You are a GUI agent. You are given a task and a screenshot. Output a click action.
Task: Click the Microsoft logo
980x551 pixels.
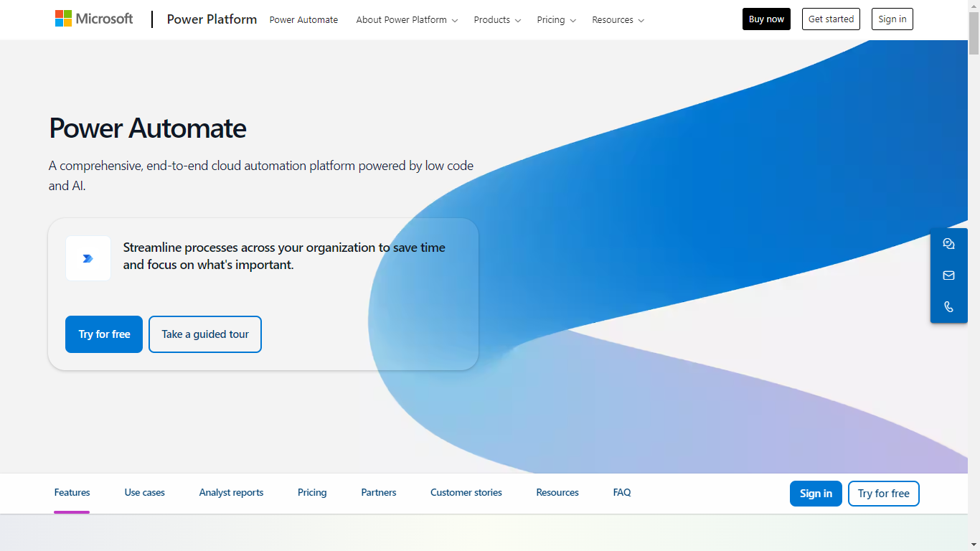(x=94, y=19)
